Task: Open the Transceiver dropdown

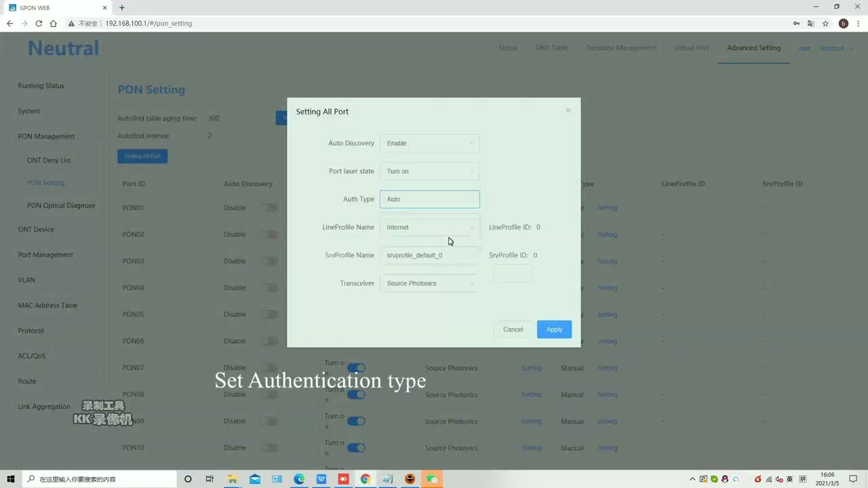Action: pos(430,283)
